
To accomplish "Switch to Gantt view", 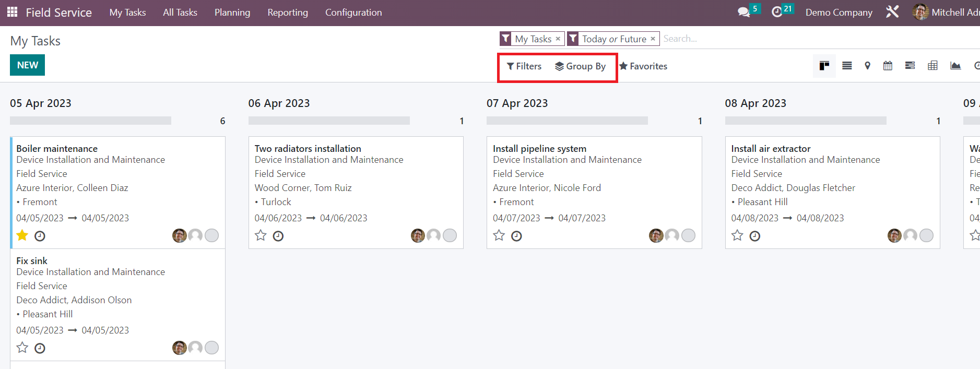I will [910, 66].
